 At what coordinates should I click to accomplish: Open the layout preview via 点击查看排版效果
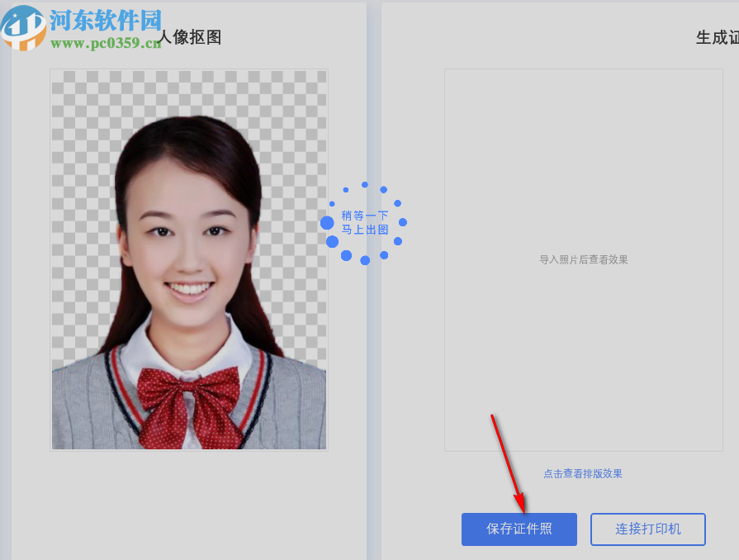tap(583, 473)
